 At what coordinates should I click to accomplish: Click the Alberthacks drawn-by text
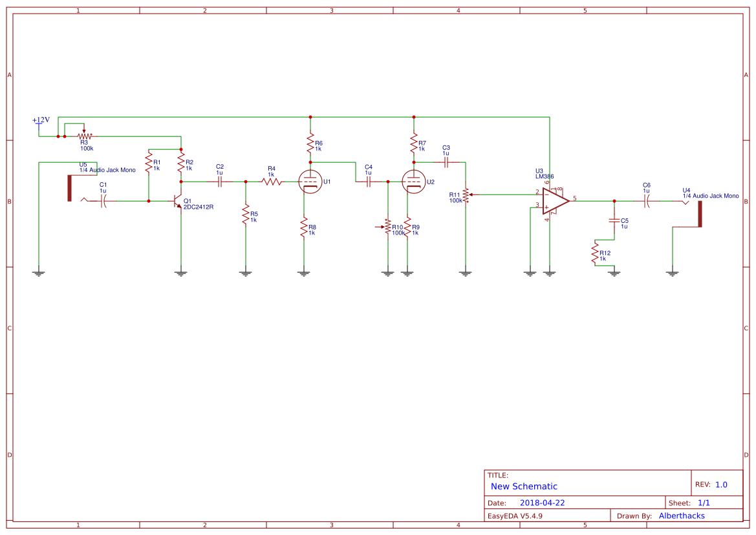pyautogui.click(x=682, y=516)
